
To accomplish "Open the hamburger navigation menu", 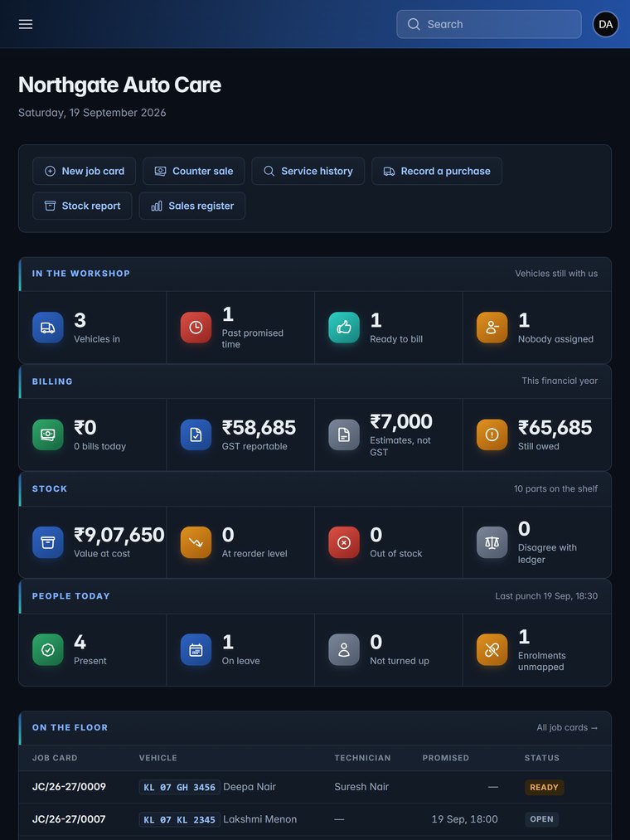I will coord(26,24).
